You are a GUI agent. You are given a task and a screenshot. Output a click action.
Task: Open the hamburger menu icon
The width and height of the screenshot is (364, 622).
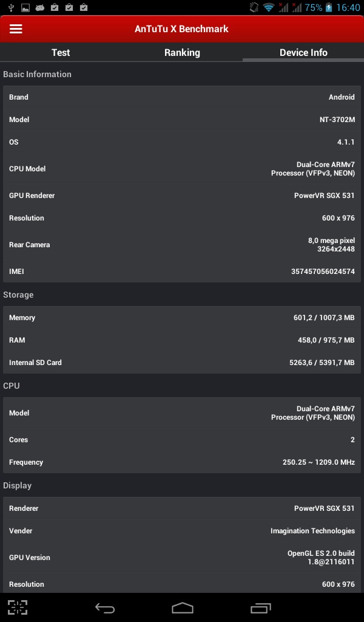coord(16,29)
